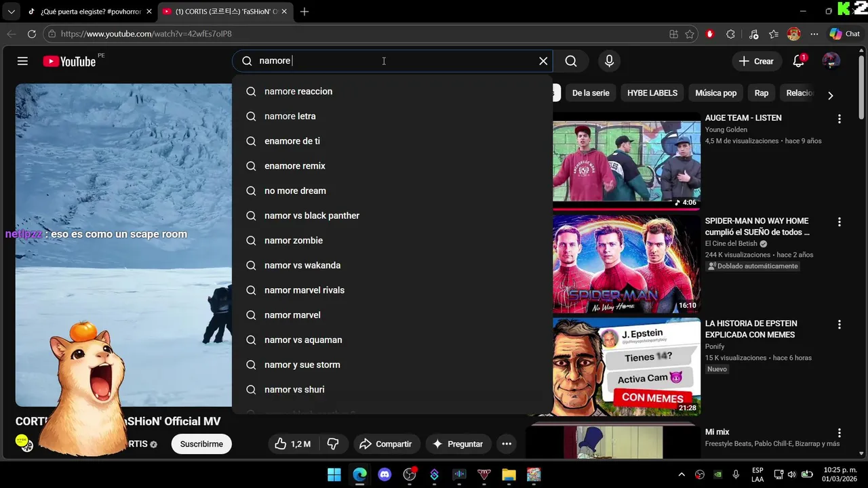The width and height of the screenshot is (868, 488).
Task: Open the browser Extensions puzzle icon
Action: point(730,34)
